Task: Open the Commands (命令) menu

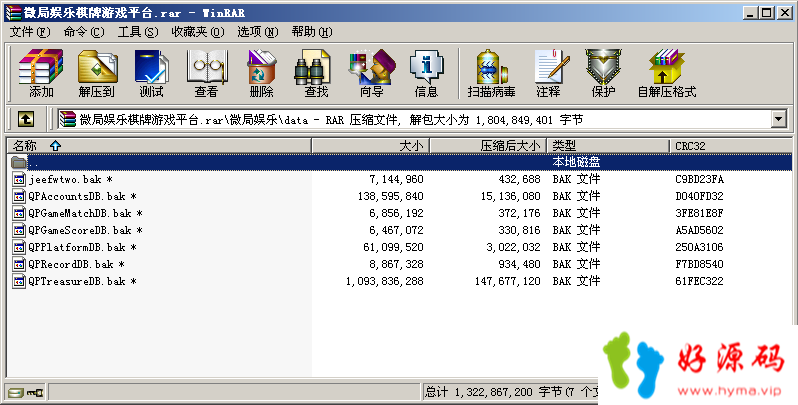Action: click(84, 32)
